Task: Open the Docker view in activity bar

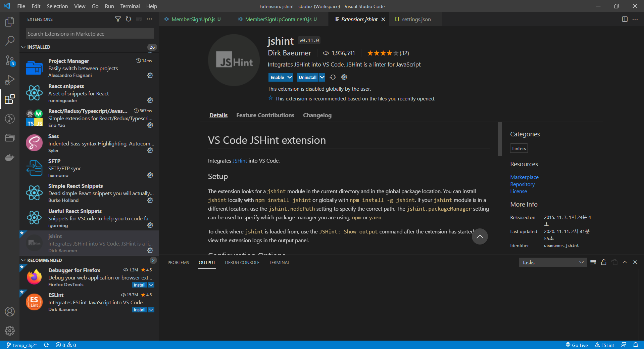Action: [10, 157]
